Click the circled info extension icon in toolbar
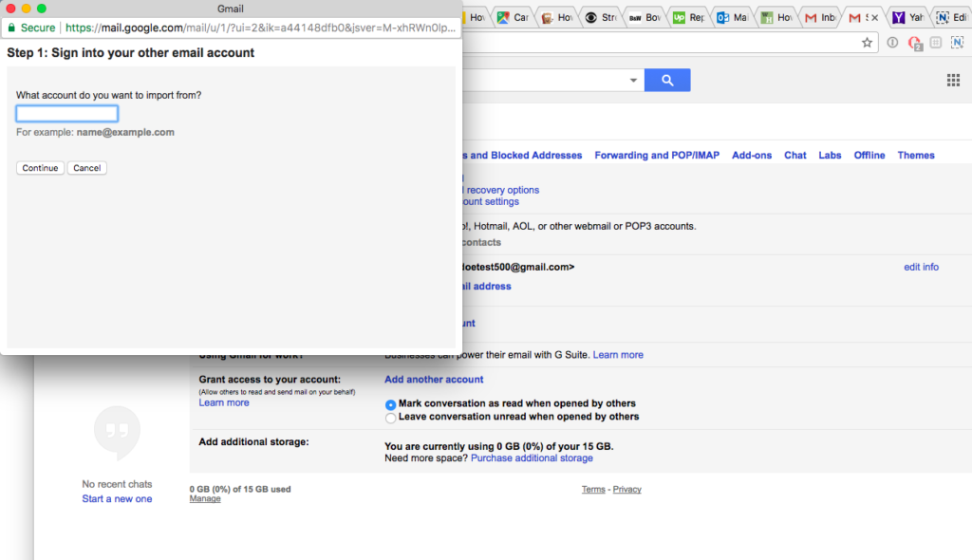 [x=892, y=43]
